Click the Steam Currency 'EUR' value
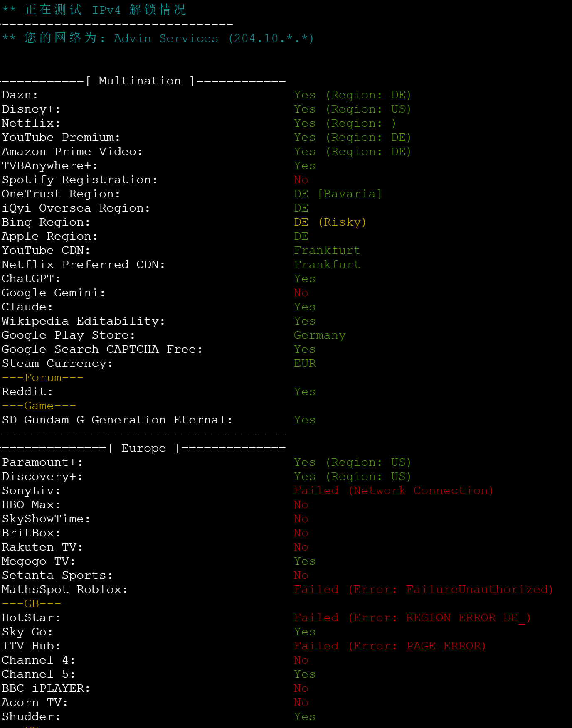The width and height of the screenshot is (572, 728). click(x=305, y=364)
